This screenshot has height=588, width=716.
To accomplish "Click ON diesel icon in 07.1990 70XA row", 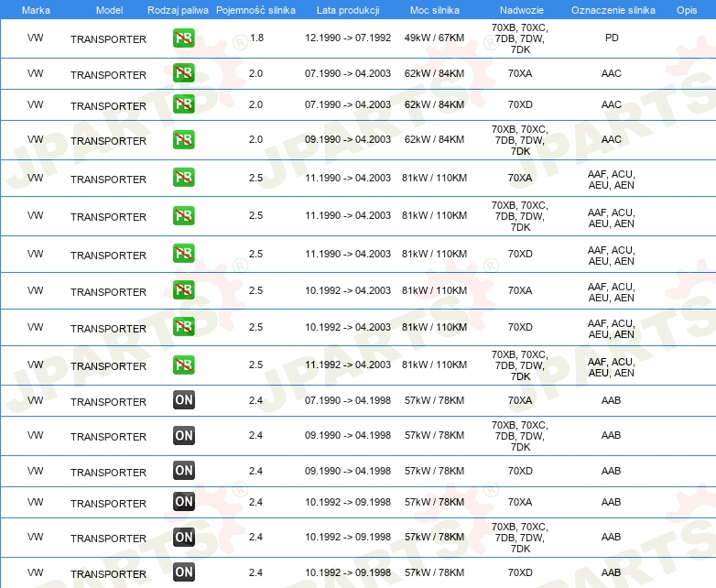I will (x=184, y=399).
